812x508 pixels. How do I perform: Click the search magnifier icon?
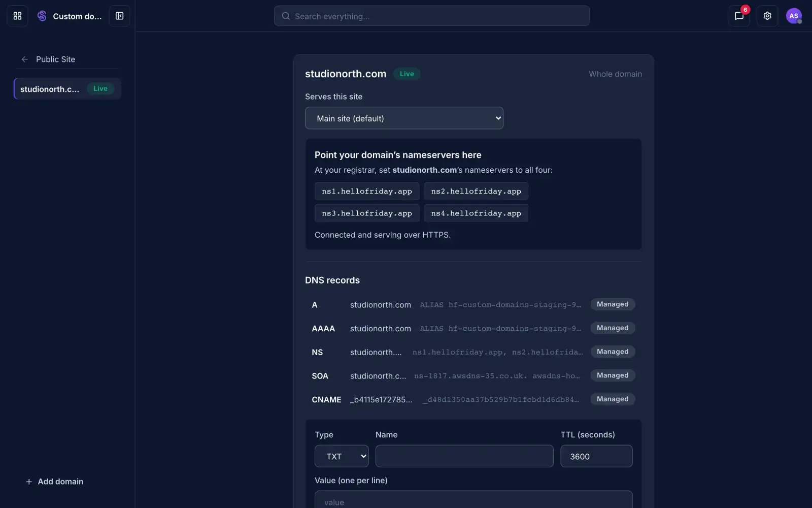pos(286,16)
